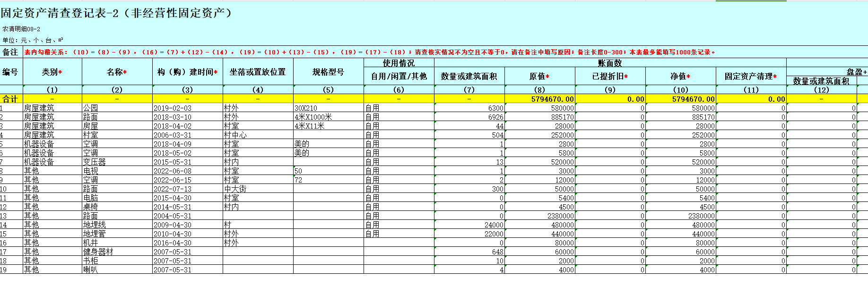Click the date cell 2006-03-31

tap(187, 135)
